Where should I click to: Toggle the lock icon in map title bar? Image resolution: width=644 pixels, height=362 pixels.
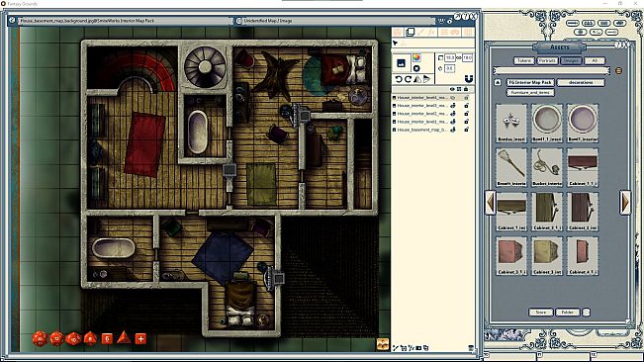450,21
